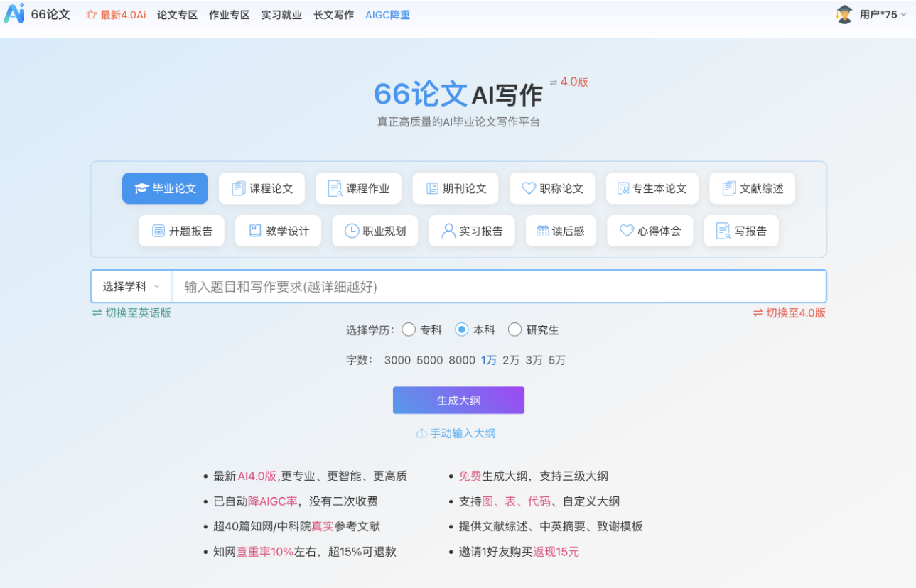916x588 pixels.
Task: Click the document-search icon in 课程作业
Action: click(x=335, y=188)
